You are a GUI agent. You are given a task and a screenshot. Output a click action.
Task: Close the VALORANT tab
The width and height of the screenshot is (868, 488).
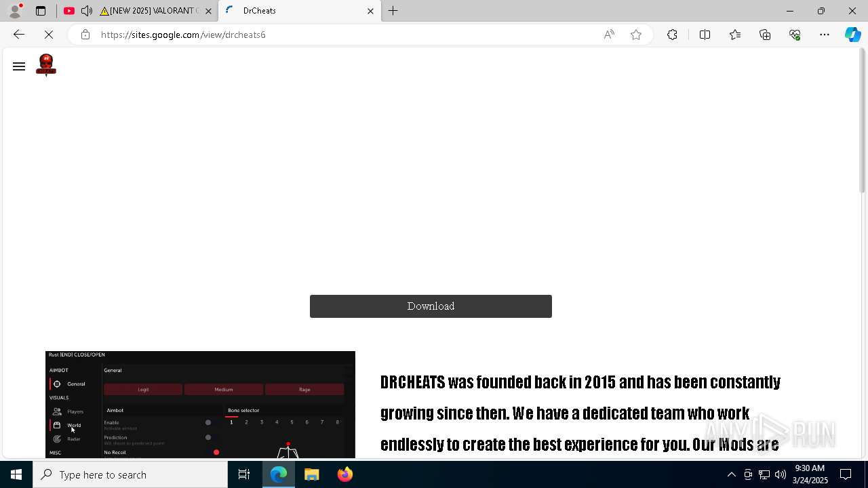[208, 11]
